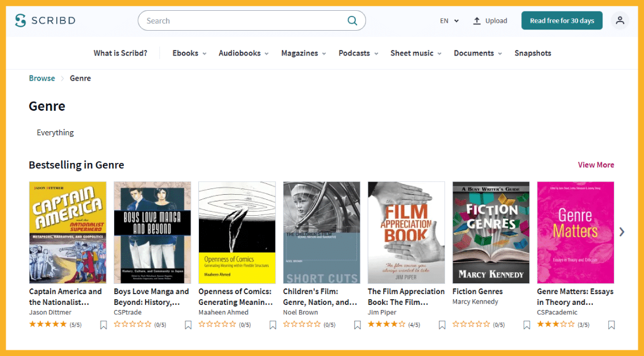Click CSPacademic publisher name

[x=557, y=312]
